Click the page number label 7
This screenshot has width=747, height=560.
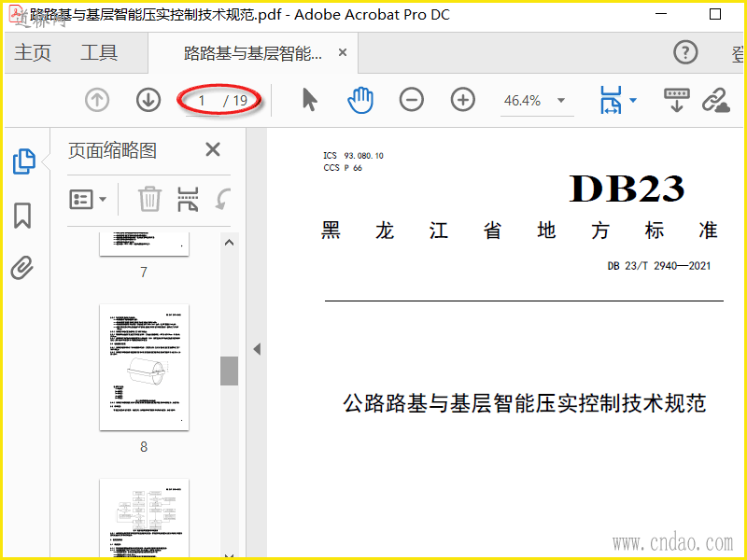point(144,272)
